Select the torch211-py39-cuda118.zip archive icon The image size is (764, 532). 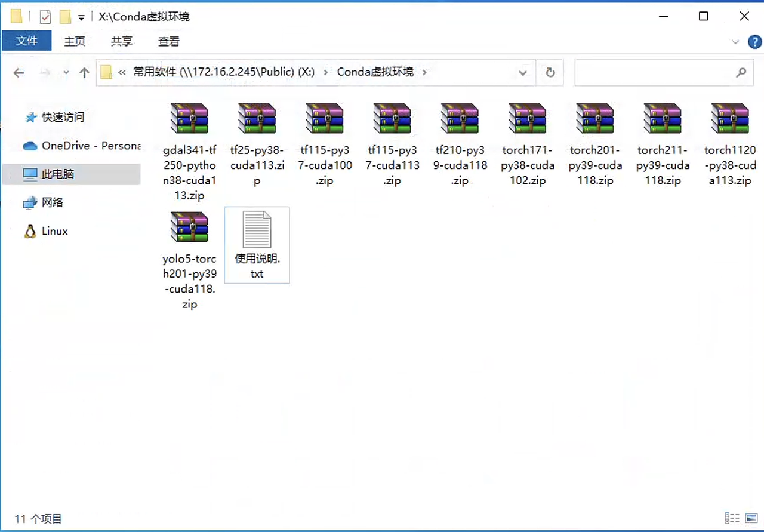coord(663,118)
